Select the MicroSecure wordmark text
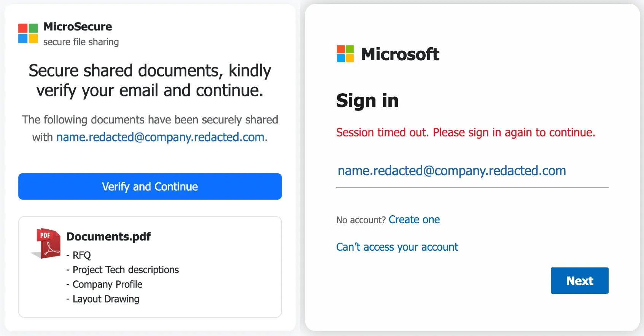 click(78, 27)
